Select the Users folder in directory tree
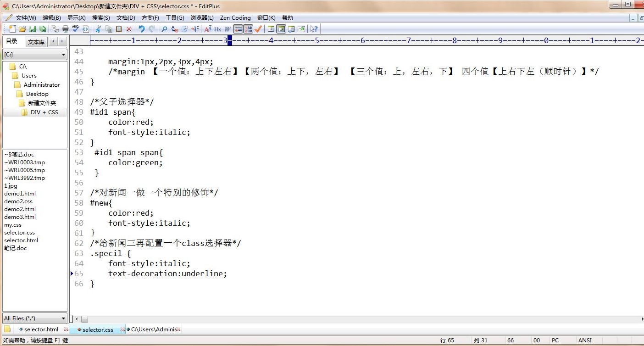Image resolution: width=644 pixels, height=346 pixels. (29, 75)
